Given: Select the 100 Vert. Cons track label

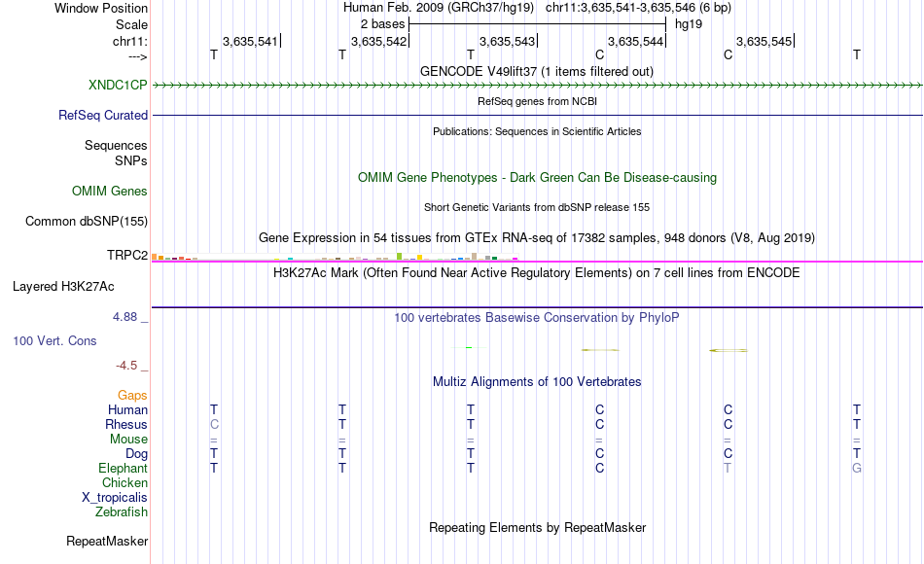Looking at the screenshot, I should click(54, 340).
